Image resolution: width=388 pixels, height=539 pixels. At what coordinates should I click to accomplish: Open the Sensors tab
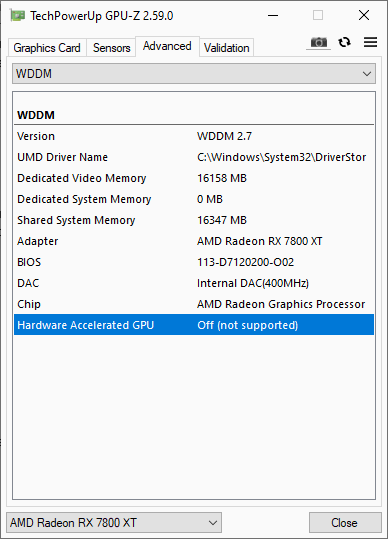pos(111,48)
